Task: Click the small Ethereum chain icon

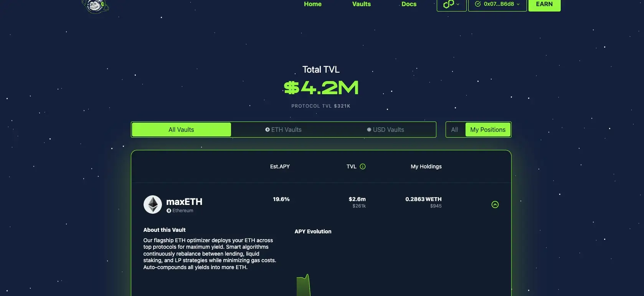Action: pyautogui.click(x=169, y=211)
